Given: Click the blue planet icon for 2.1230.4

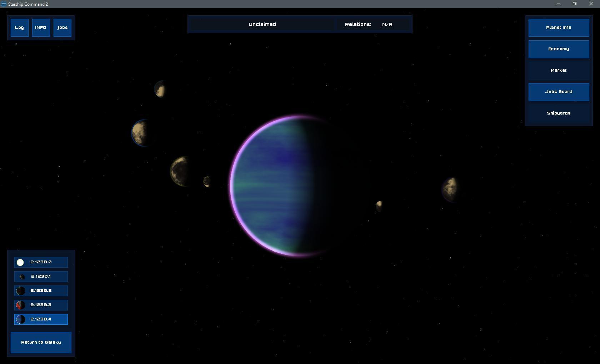Looking at the screenshot, I should pyautogui.click(x=21, y=319).
